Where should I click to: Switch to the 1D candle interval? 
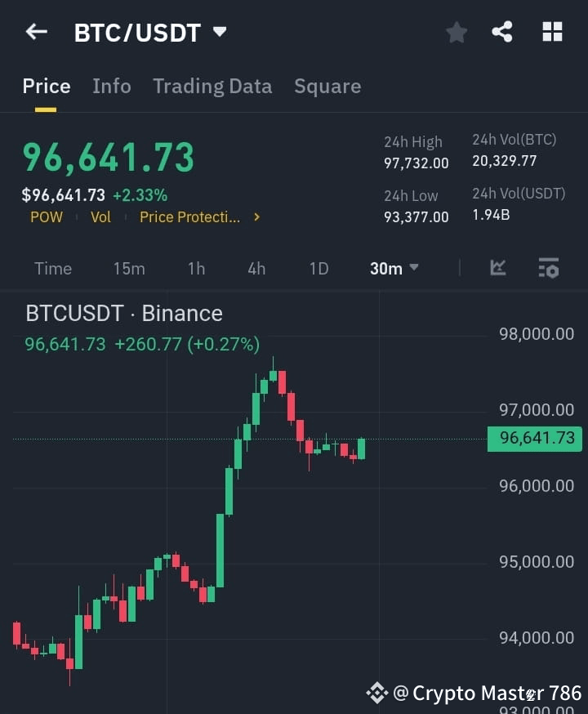tap(318, 268)
